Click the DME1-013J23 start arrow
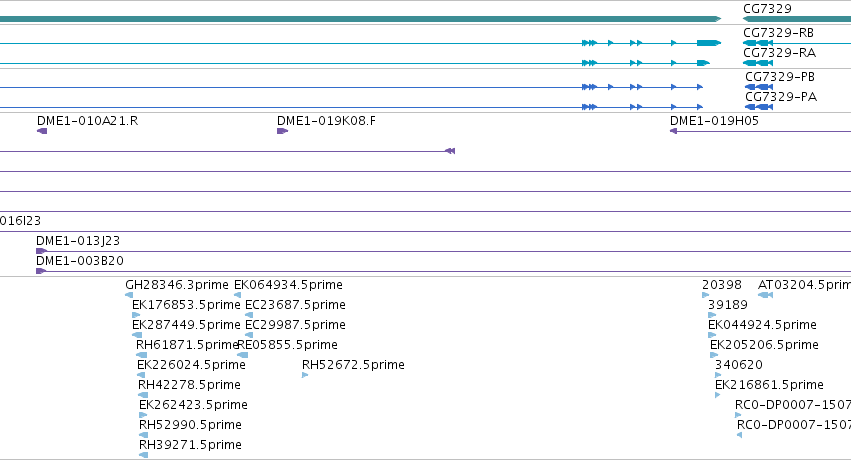The width and height of the screenshot is (851, 460). pyautogui.click(x=41, y=251)
